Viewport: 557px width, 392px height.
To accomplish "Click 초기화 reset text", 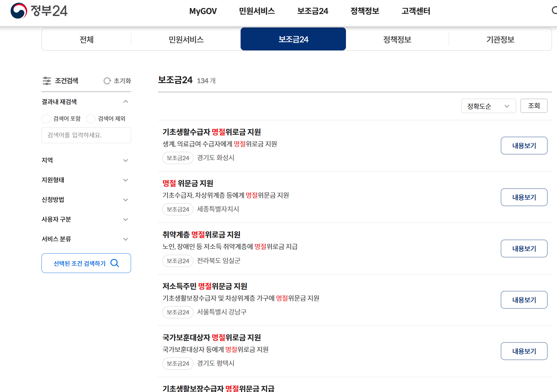I will pyautogui.click(x=122, y=81).
